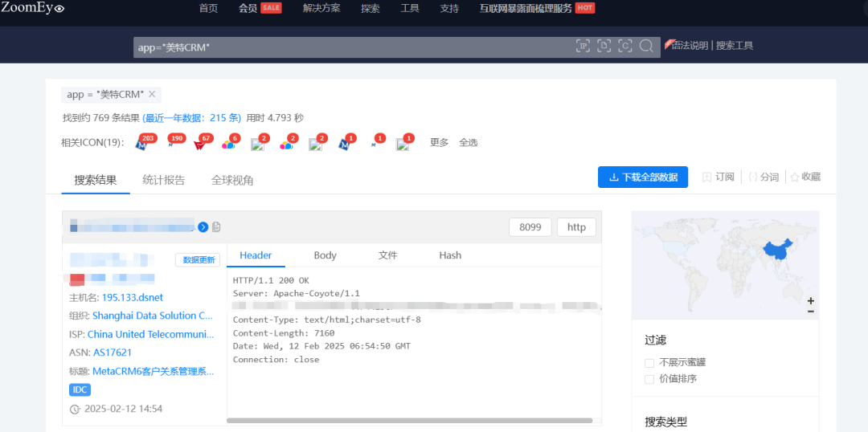The width and height of the screenshot is (868, 432).
Task: Click the timestamp 2025-02-12 14:54
Action: tap(123, 409)
